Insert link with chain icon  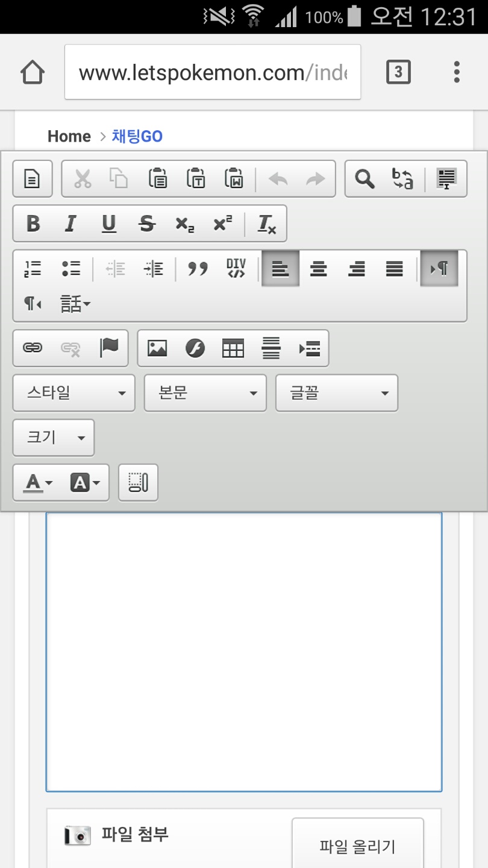33,348
